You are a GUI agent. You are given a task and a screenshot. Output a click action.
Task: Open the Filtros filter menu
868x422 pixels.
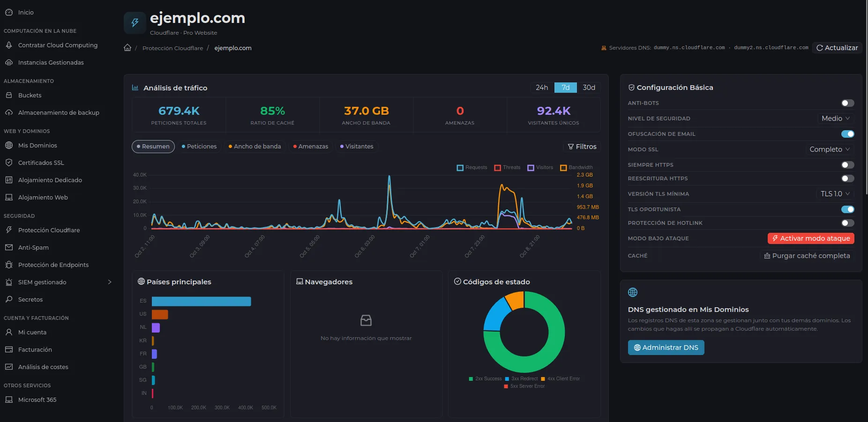tap(582, 147)
